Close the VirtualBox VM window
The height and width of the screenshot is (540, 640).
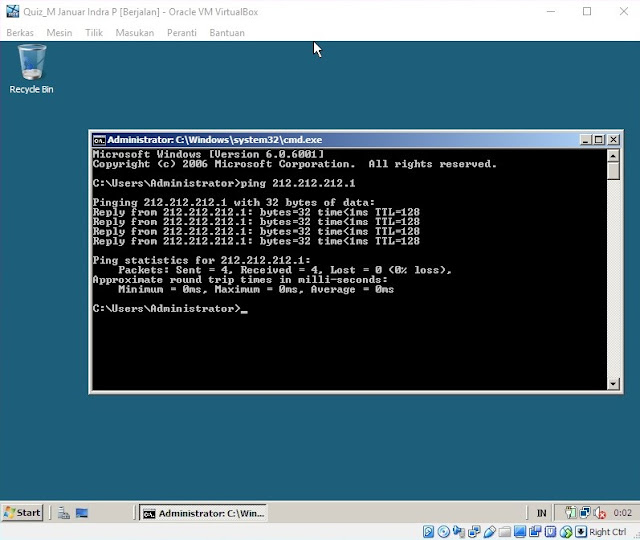point(624,11)
